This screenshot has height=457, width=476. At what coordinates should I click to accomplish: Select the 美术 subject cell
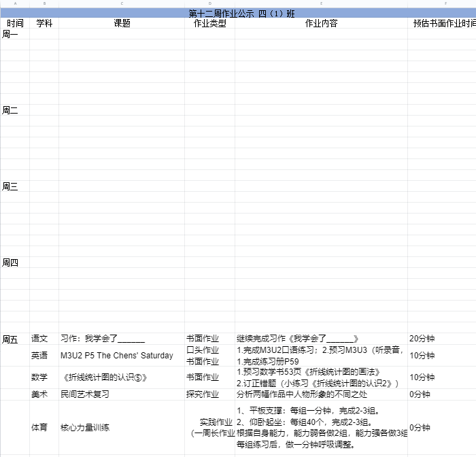click(x=44, y=394)
